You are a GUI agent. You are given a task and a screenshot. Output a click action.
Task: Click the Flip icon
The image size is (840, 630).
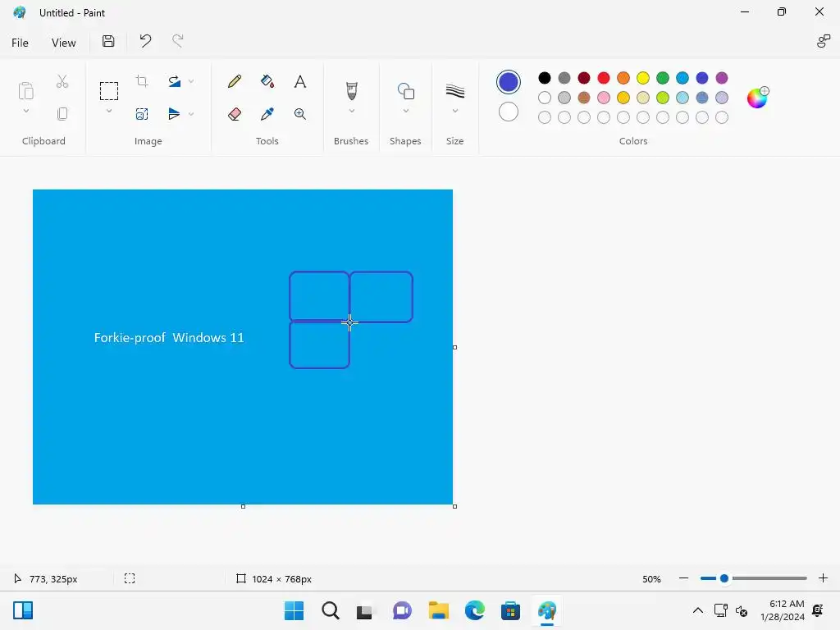174,113
